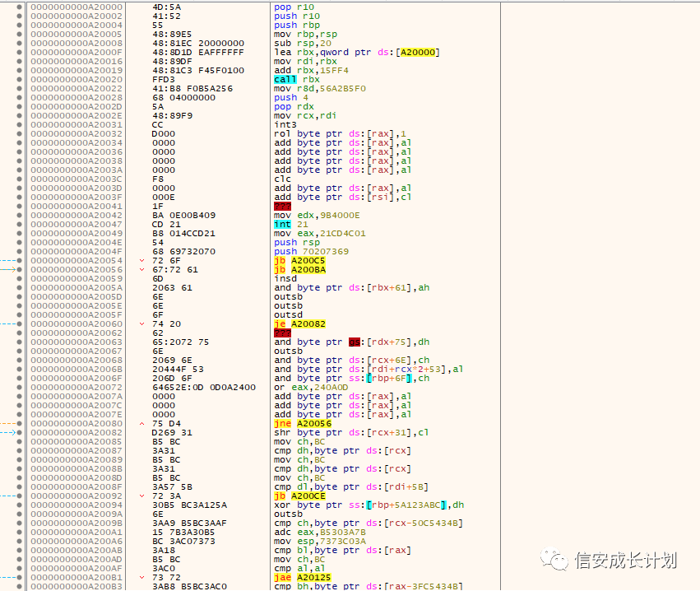Toggle breakpoint dot on lea rbx row
This screenshot has height=591, width=700.
point(19,52)
